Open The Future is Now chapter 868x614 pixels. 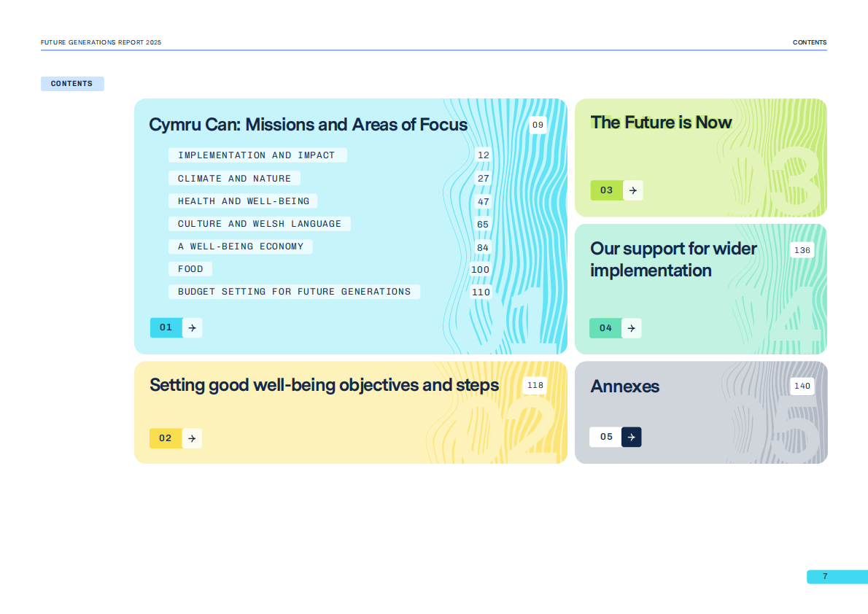661,123
